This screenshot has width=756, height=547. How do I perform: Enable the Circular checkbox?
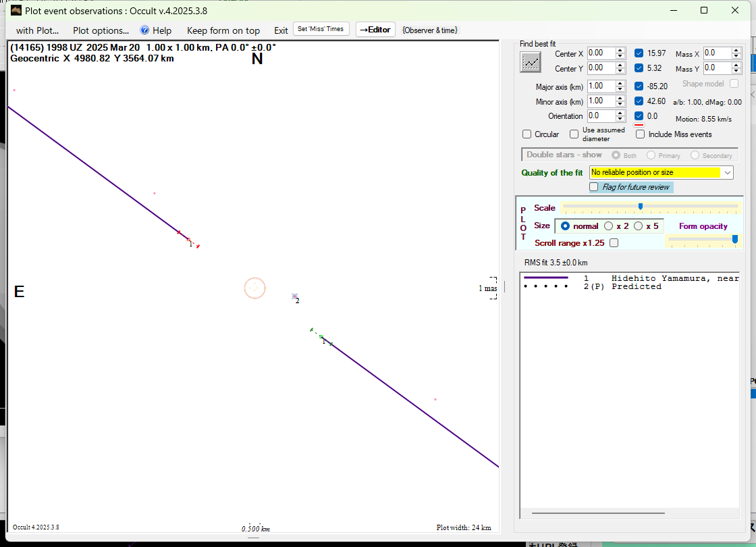tap(527, 134)
